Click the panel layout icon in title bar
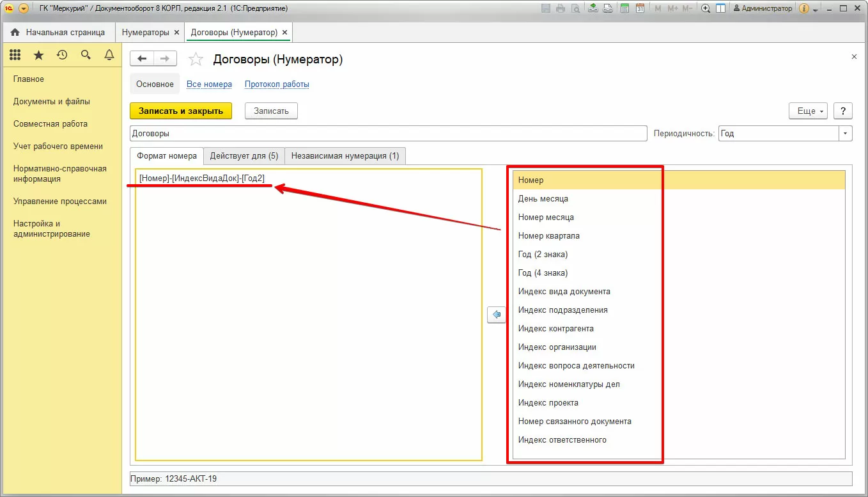 [720, 8]
